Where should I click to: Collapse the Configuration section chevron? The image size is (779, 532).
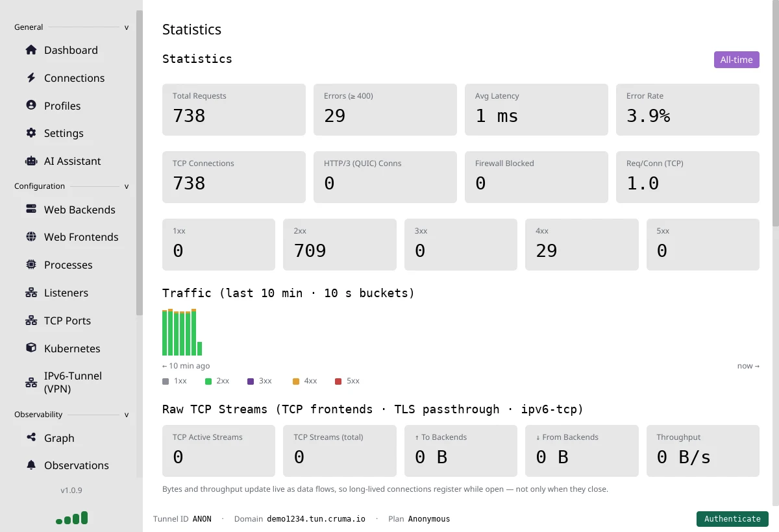click(127, 187)
